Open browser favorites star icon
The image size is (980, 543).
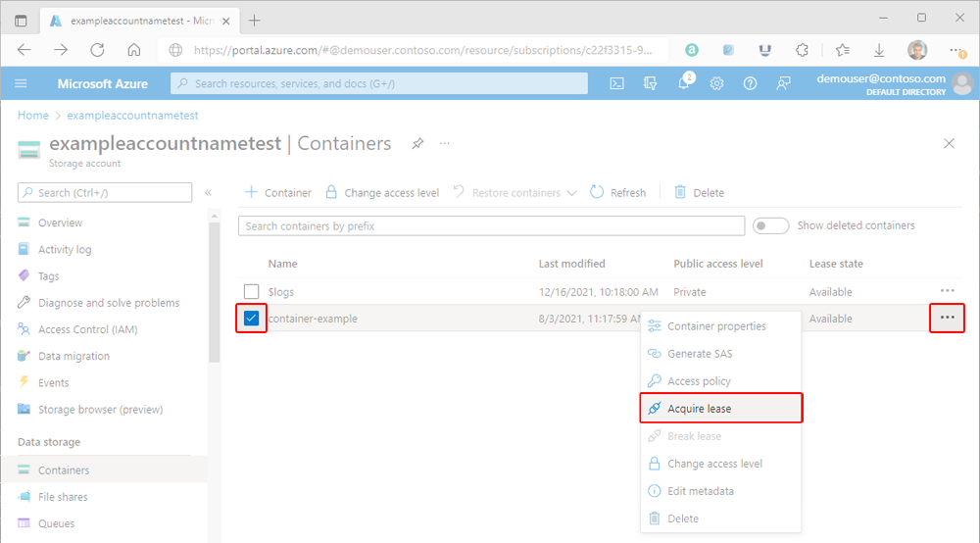842,50
